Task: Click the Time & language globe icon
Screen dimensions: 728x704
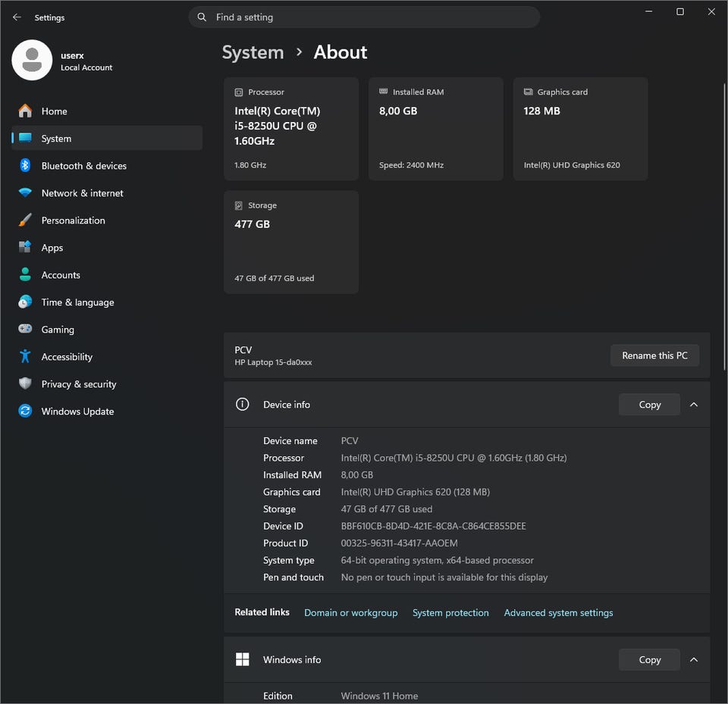Action: 25,302
